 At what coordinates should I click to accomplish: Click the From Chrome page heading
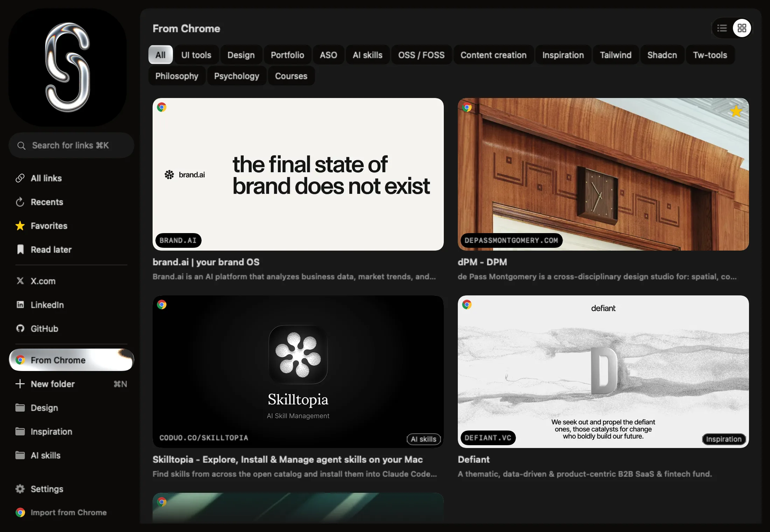[x=187, y=29]
